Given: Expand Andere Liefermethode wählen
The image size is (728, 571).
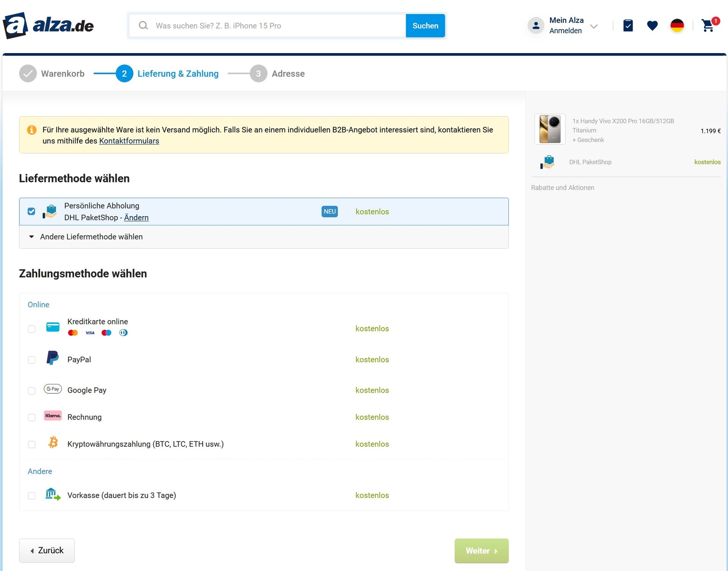Looking at the screenshot, I should 91,237.
